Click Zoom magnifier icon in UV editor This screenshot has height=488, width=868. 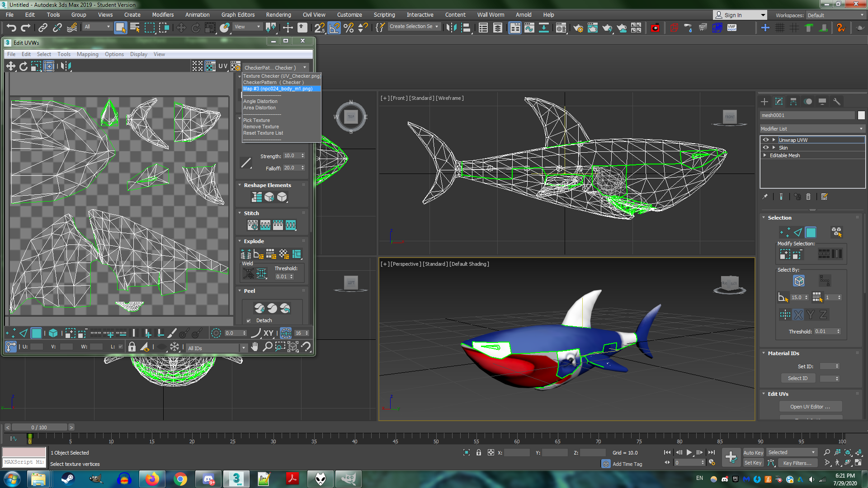click(268, 347)
